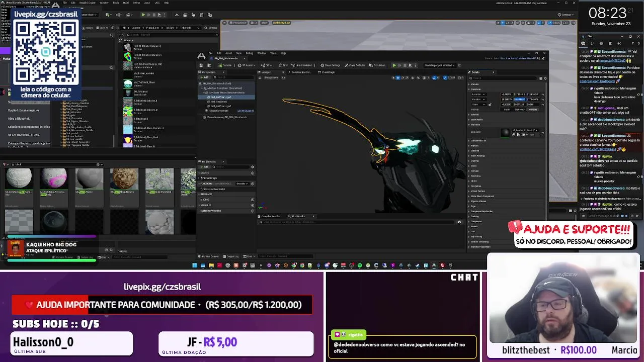644x362 pixels.
Task: Open the Element 0 material dropdown
Action: (x=525, y=130)
